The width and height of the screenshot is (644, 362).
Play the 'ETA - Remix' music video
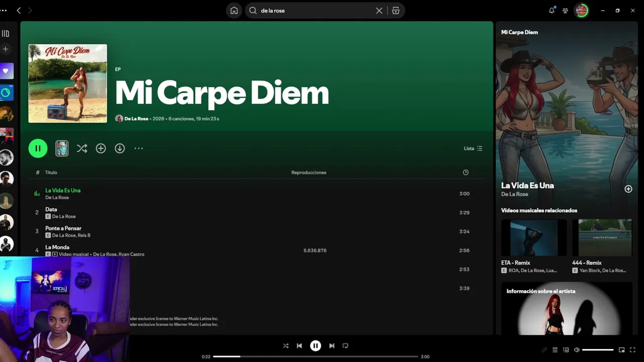(x=534, y=238)
